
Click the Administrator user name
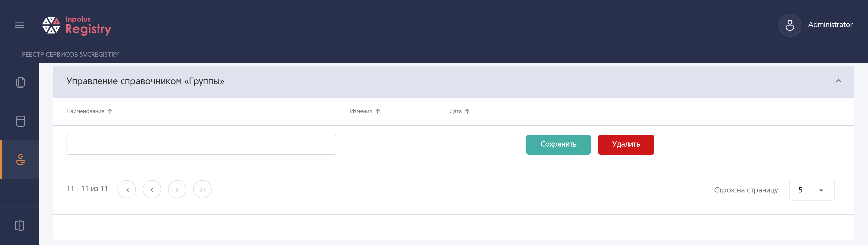tap(830, 25)
